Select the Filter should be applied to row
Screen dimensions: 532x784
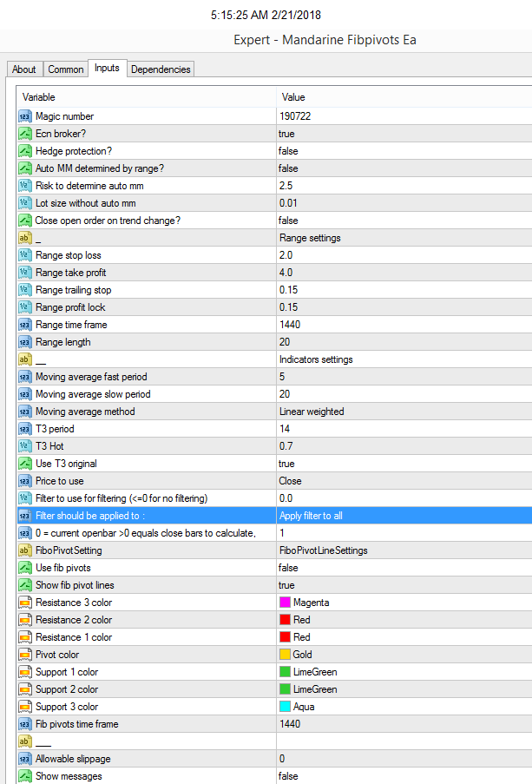coord(274,516)
